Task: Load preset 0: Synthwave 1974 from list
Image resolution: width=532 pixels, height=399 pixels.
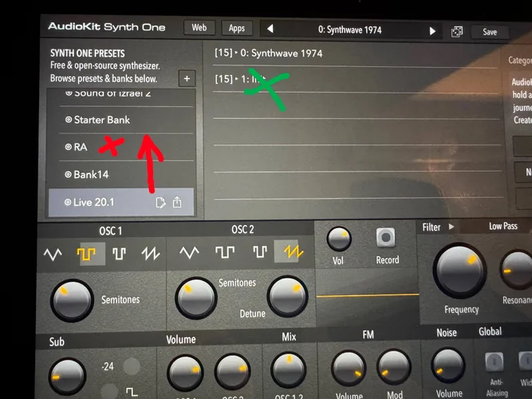Action: [x=355, y=53]
